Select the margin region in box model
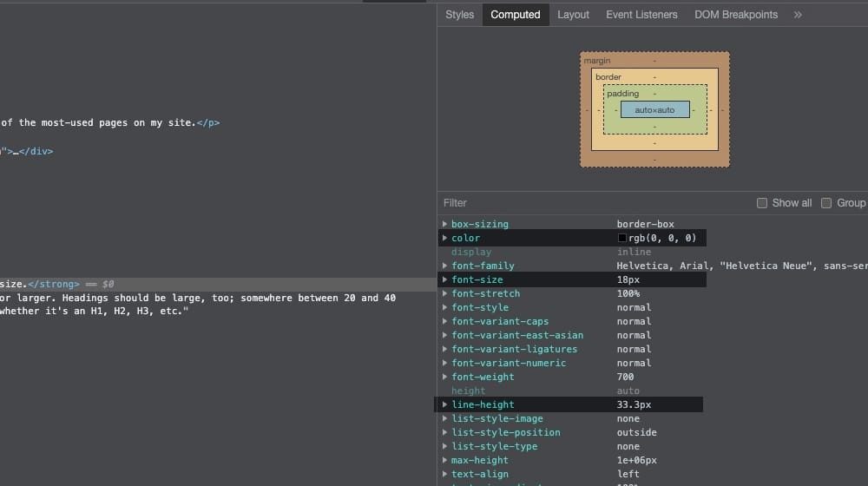868x486 pixels. click(597, 61)
